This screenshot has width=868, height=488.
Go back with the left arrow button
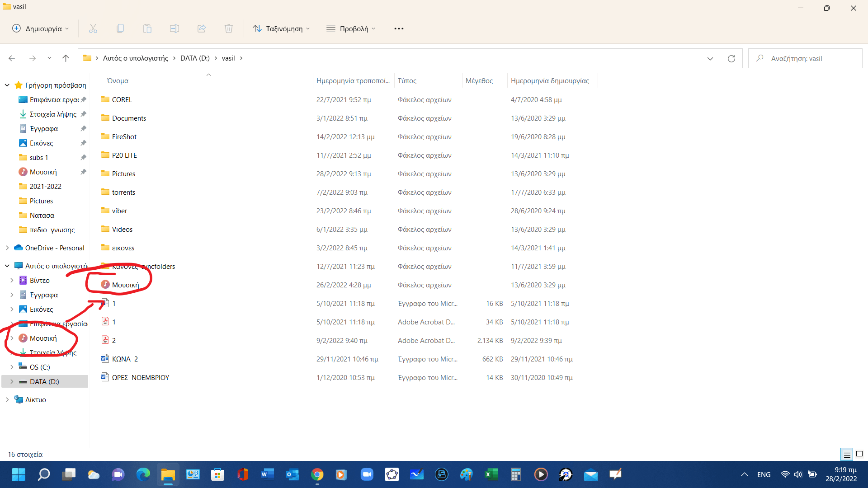tap(12, 58)
